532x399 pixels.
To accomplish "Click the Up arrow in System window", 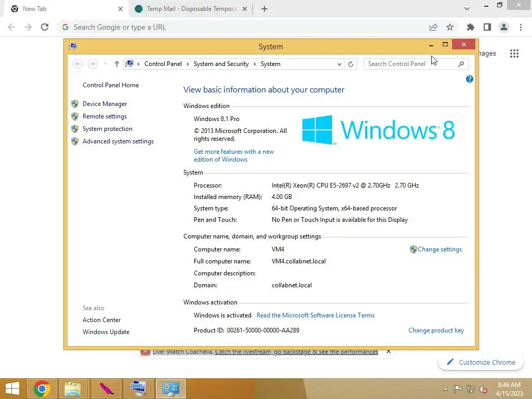I will [x=117, y=64].
